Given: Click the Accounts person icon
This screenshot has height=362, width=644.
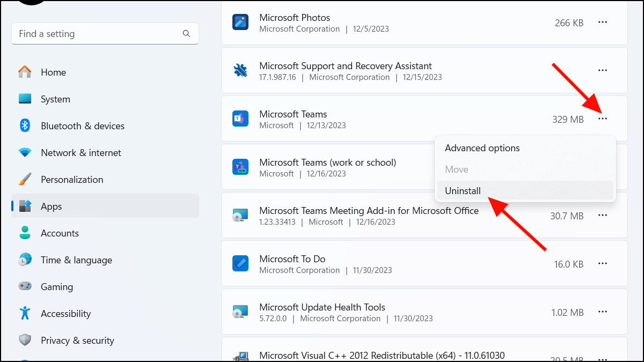Looking at the screenshot, I should tap(25, 233).
